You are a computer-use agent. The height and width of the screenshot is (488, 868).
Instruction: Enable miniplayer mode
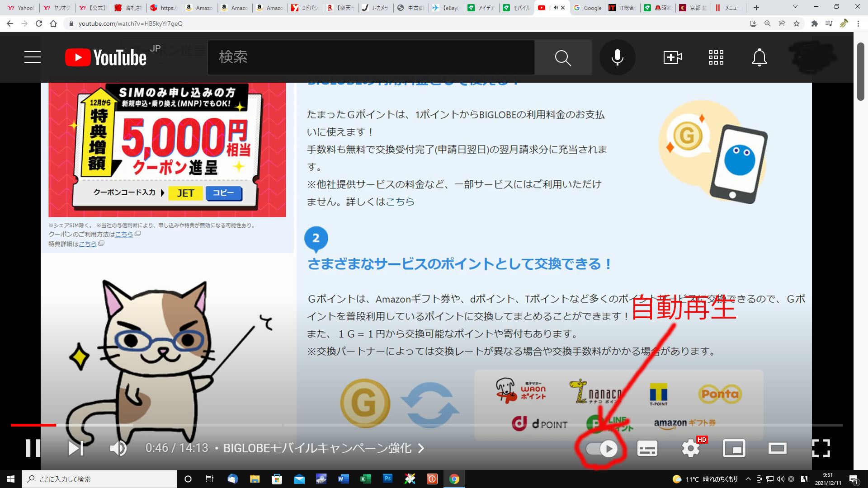(x=734, y=449)
